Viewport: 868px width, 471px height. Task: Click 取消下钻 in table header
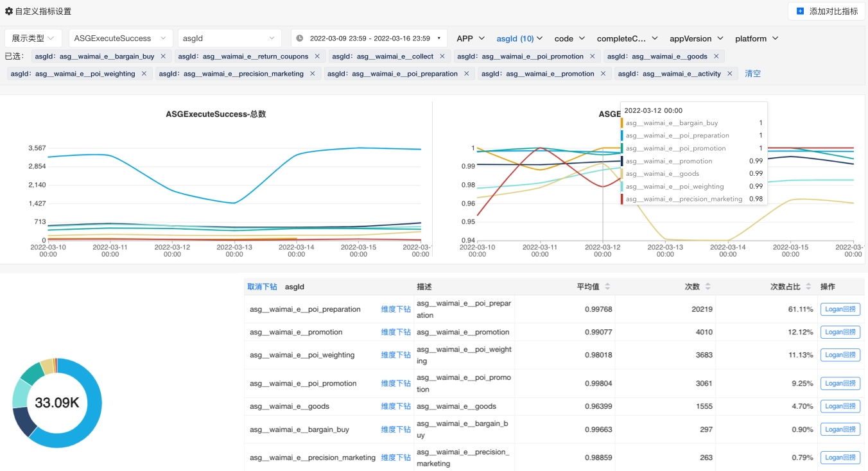[262, 287]
